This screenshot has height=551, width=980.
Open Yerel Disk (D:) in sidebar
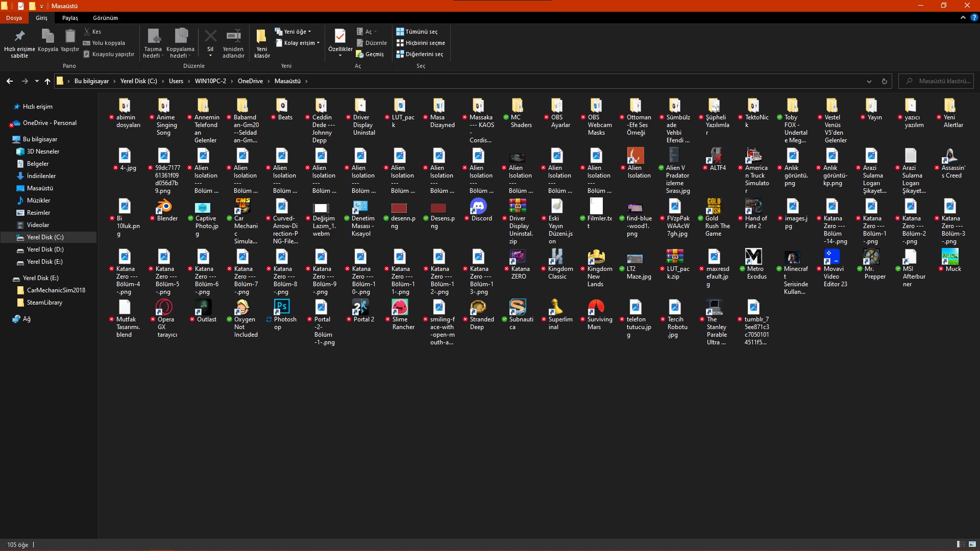point(45,249)
